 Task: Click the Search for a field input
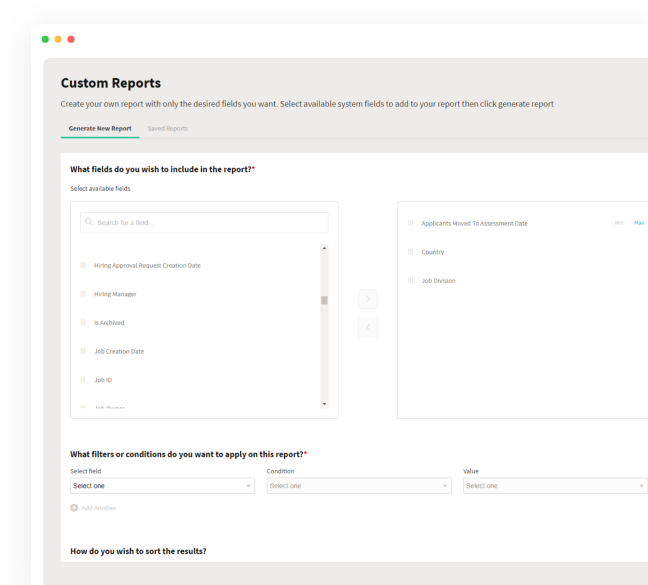[x=204, y=223]
